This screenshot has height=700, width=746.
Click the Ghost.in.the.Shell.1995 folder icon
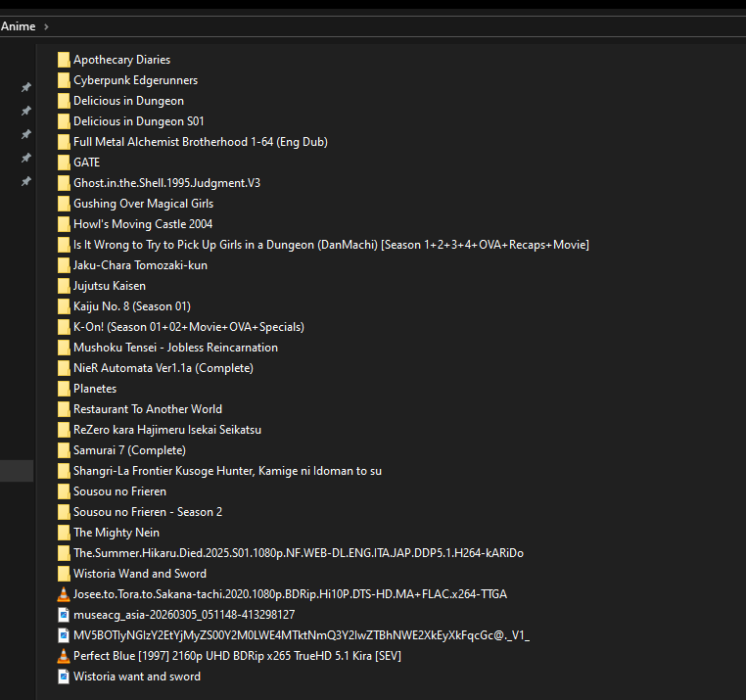pos(64,183)
